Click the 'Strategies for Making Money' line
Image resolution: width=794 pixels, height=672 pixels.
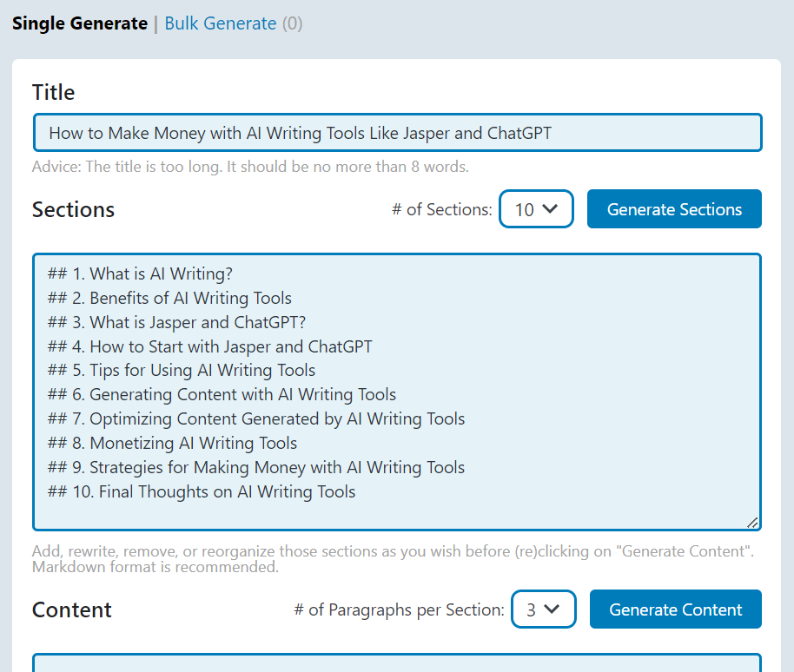[256, 468]
